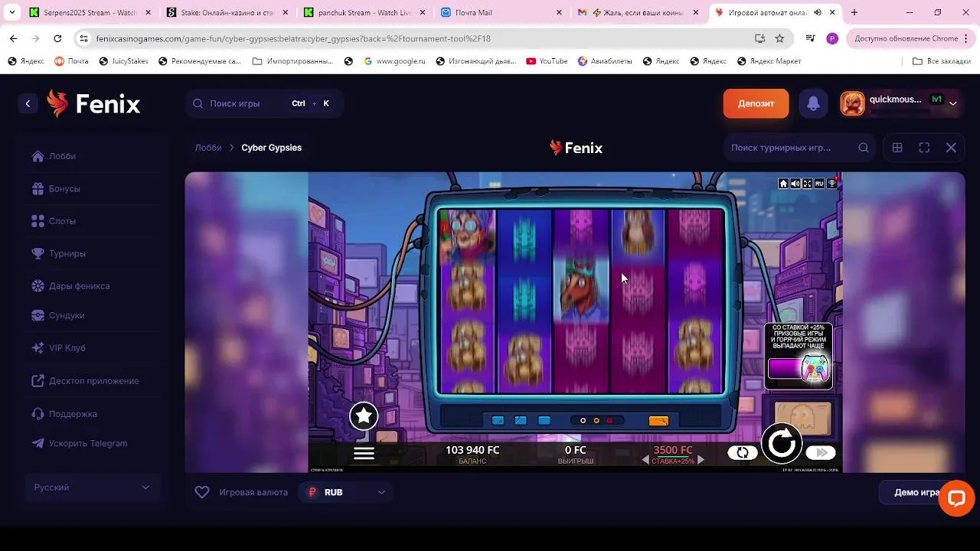Image resolution: width=980 pixels, height=551 pixels.
Task: Go to game home screen icon
Action: pyautogui.click(x=783, y=184)
